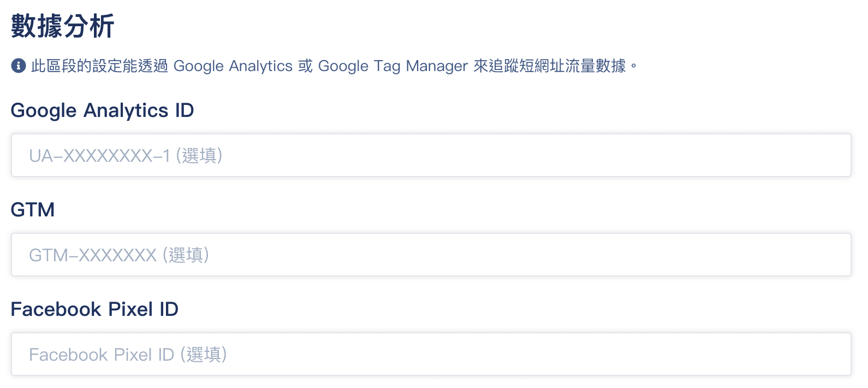
Task: Click the GTM field label
Action: point(33,210)
